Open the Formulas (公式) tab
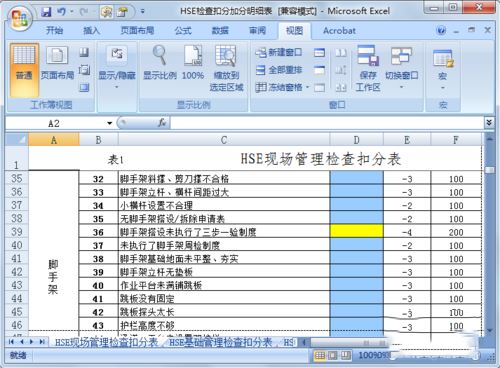 (183, 31)
